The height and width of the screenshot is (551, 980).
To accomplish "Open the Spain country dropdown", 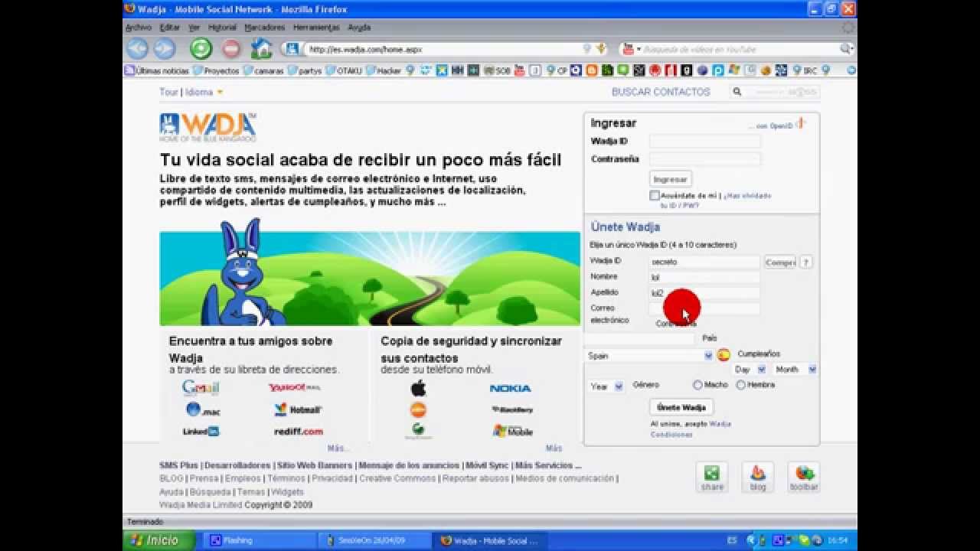I will (649, 356).
